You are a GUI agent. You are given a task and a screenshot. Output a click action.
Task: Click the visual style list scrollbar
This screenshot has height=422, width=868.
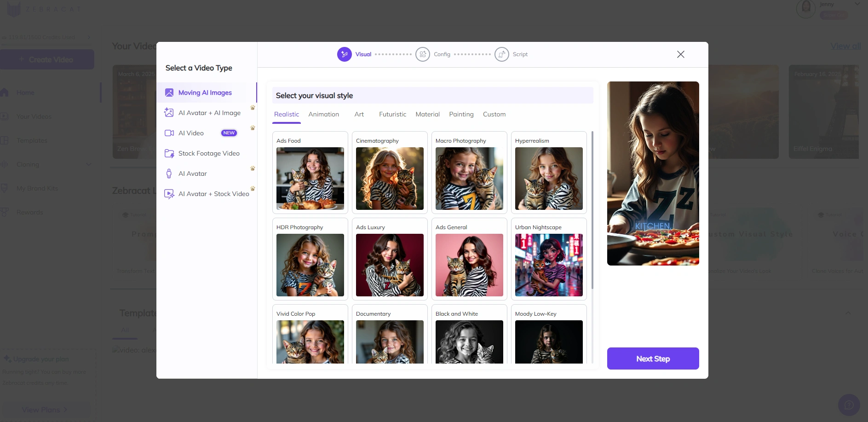point(592,210)
